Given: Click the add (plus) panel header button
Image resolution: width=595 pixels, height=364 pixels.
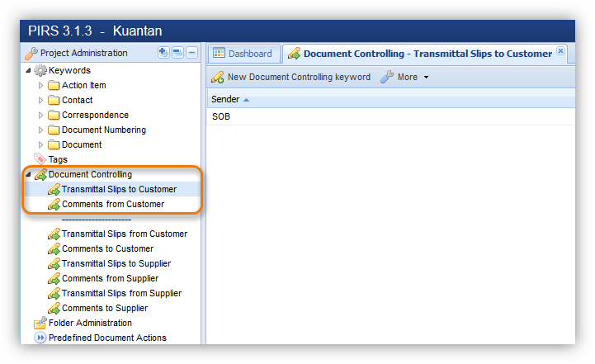Looking at the screenshot, I should tap(163, 52).
